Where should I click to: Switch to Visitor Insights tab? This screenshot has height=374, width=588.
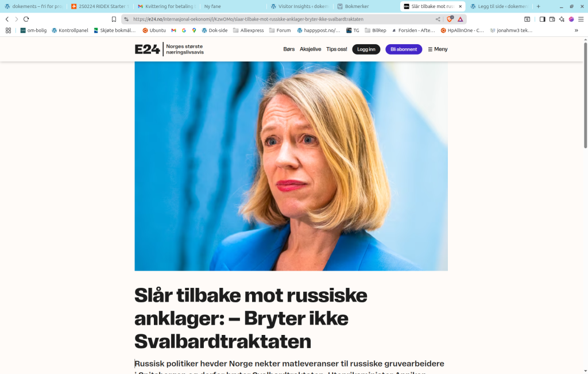299,6
